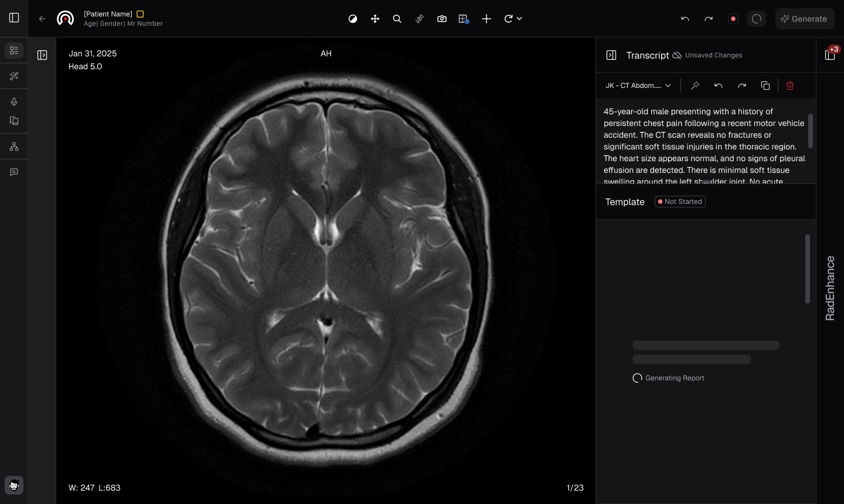Expand the left series panel
This screenshot has width=844, height=504.
tap(42, 55)
